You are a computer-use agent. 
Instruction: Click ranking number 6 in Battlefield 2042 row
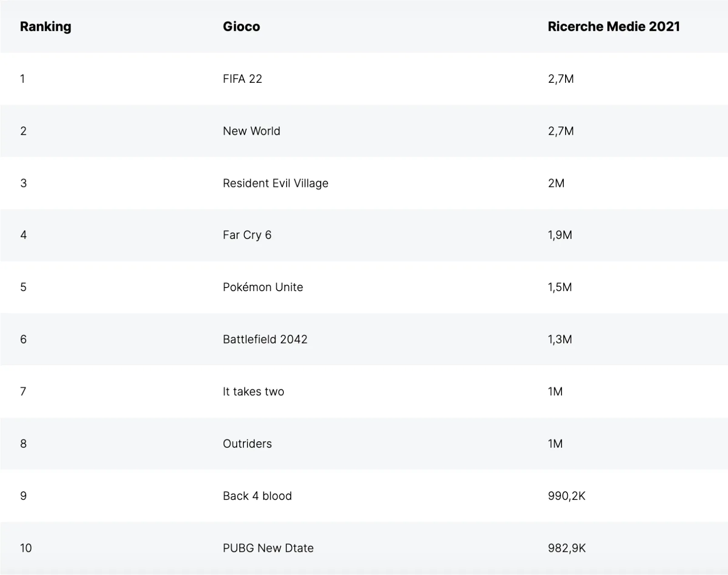[23, 339]
